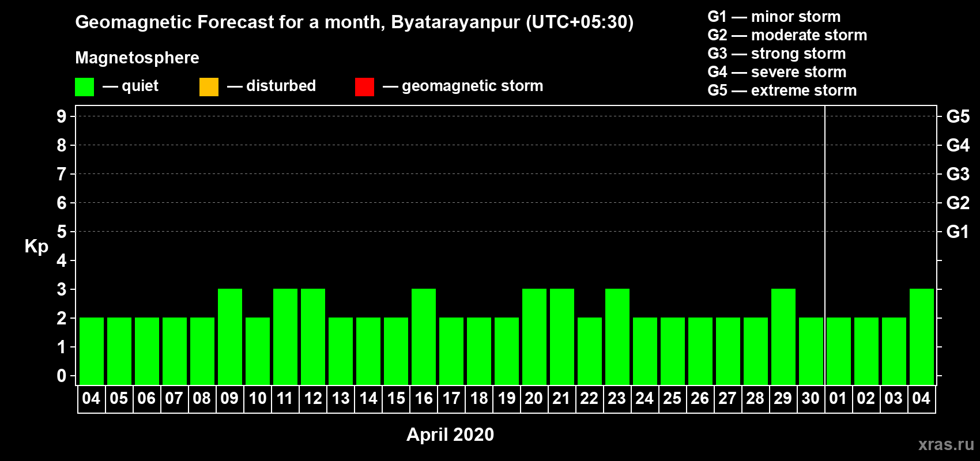980x461 pixels.
Task: Click the green bar for April 11
Action: (285, 337)
